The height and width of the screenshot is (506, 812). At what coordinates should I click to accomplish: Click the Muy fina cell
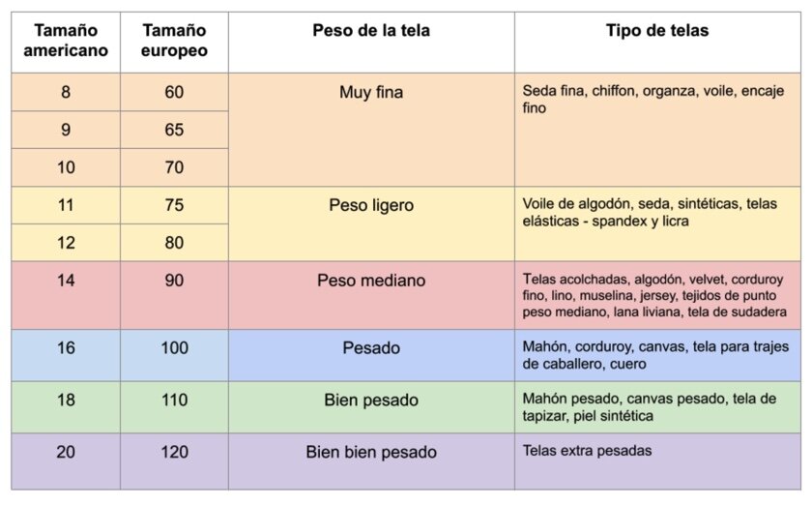point(371,130)
